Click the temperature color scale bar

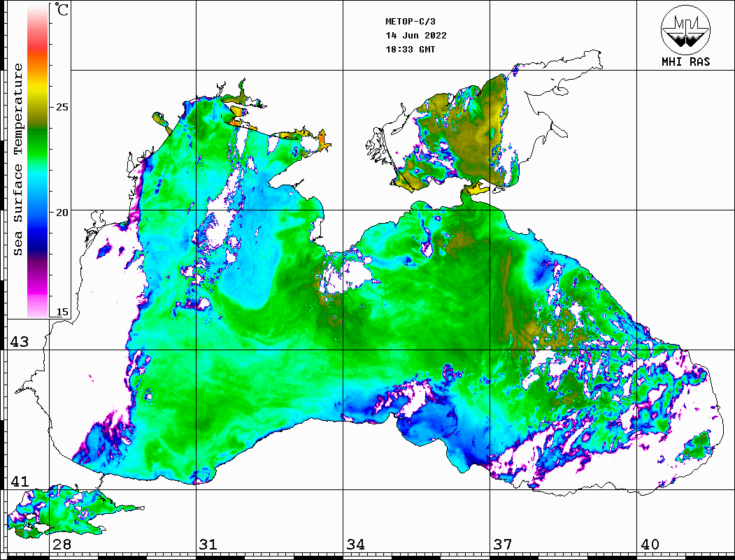pos(38,161)
